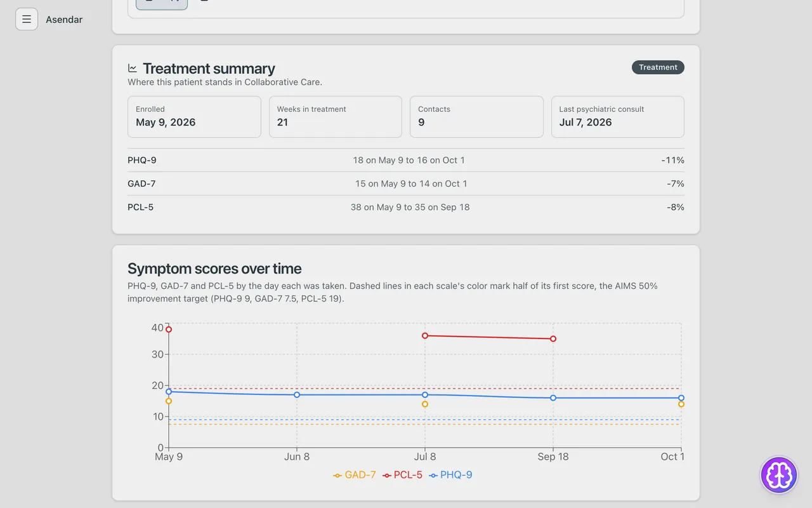Click the text "38 on May 9 to 35 on Sep 18"

point(410,207)
